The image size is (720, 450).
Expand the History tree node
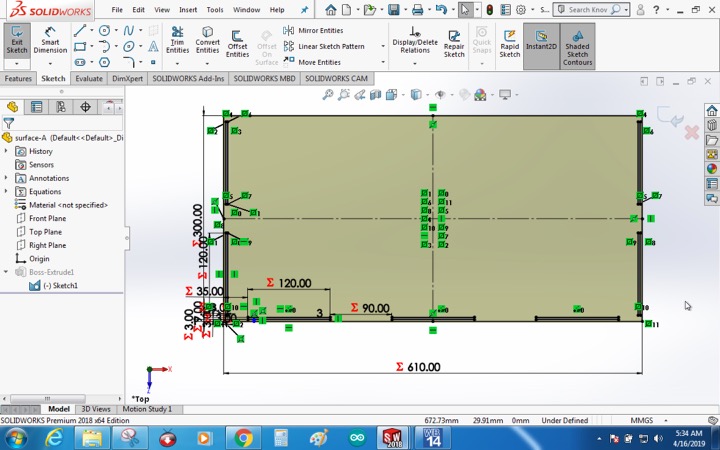[x=6, y=151]
